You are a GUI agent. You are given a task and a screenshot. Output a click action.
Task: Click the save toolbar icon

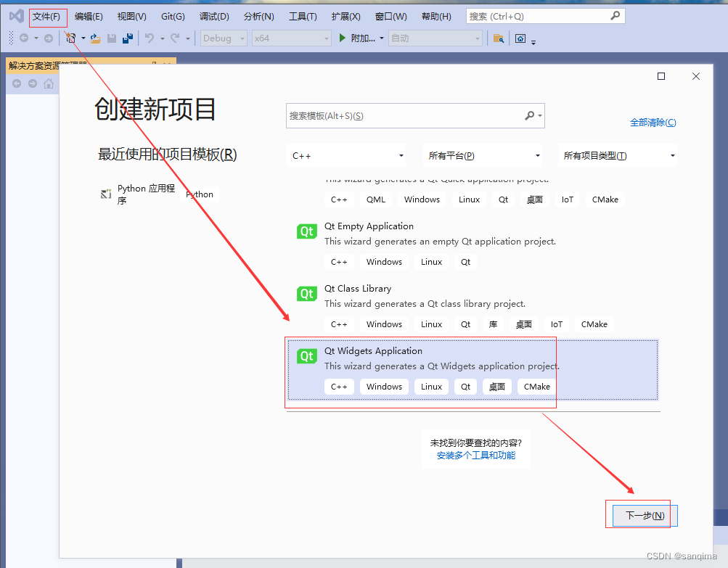pyautogui.click(x=112, y=38)
